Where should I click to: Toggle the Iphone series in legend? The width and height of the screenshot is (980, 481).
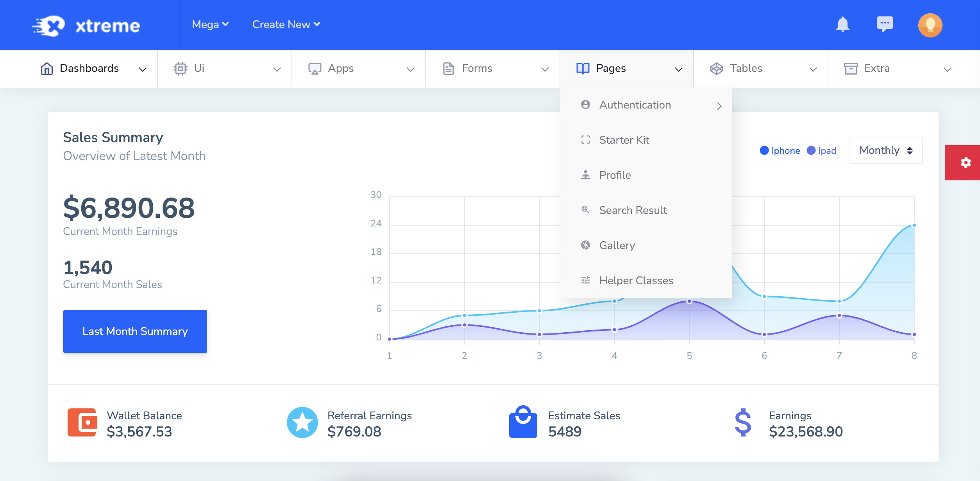click(780, 151)
